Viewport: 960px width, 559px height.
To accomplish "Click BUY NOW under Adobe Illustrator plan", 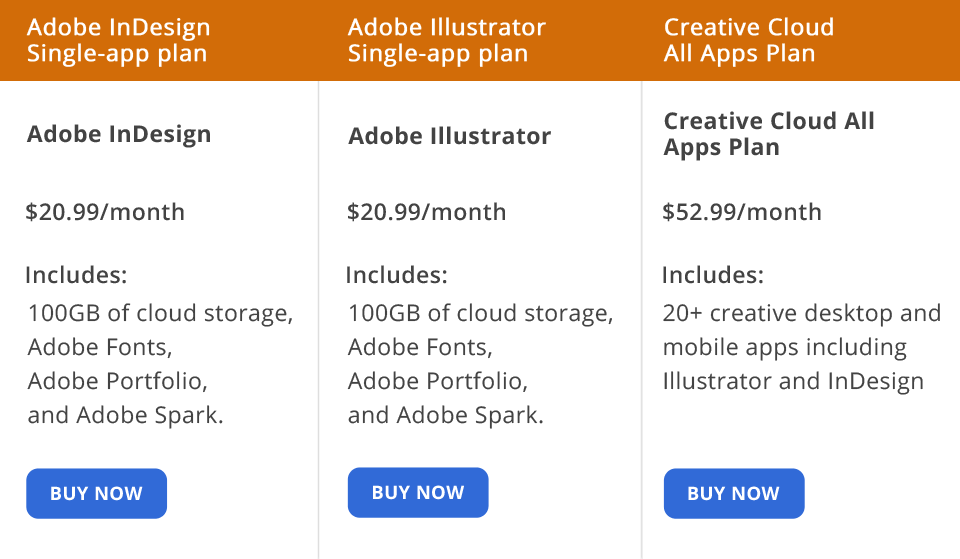I will (x=418, y=492).
